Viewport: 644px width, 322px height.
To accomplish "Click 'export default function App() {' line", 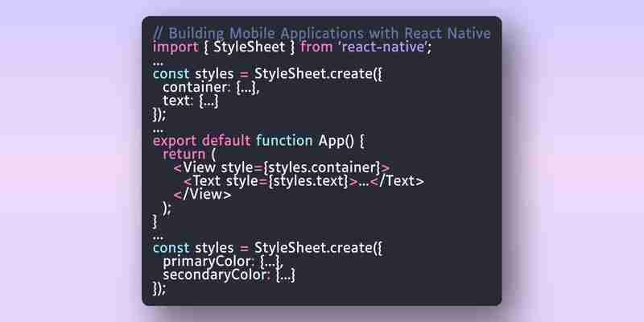I will pos(258,141).
